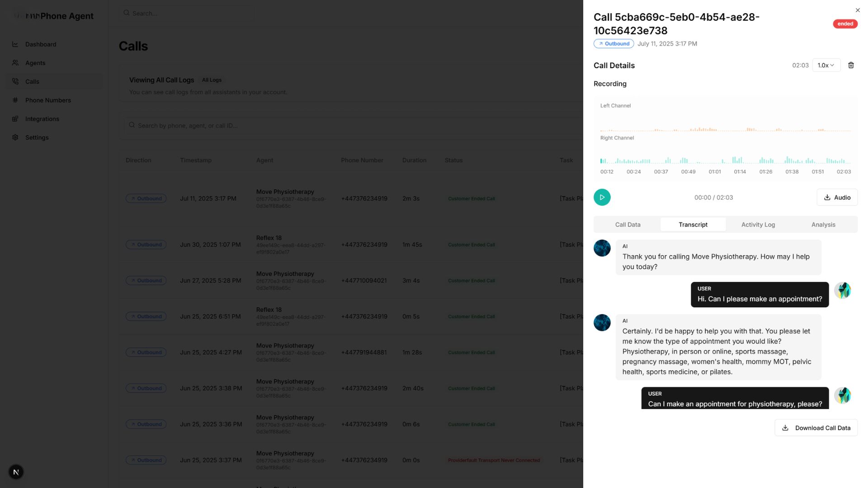This screenshot has width=868, height=488.
Task: Click the Agent column header
Action: tap(264, 160)
